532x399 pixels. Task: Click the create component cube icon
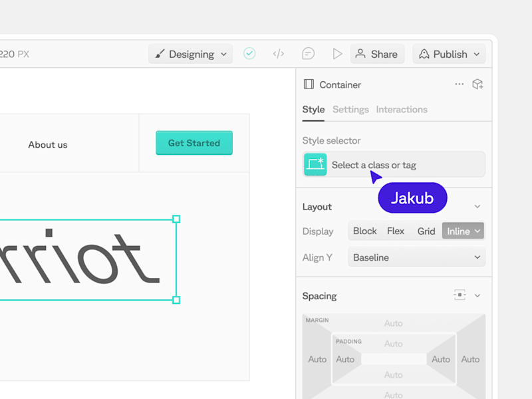477,84
